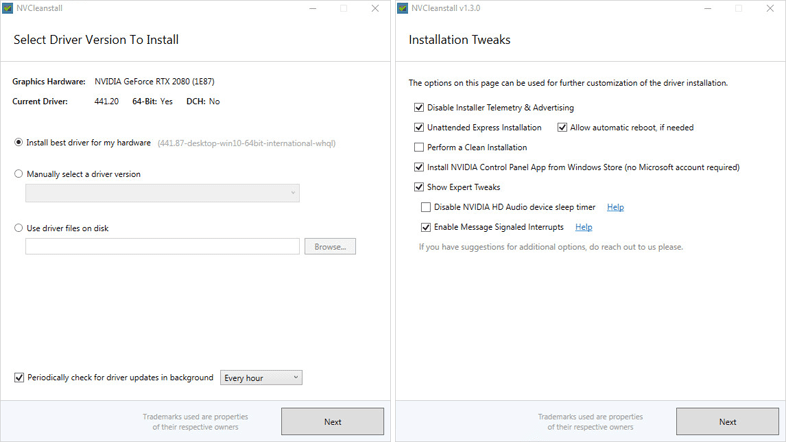Open Help link for Message Signaled Interrupts
The image size is (786, 442).
(583, 227)
